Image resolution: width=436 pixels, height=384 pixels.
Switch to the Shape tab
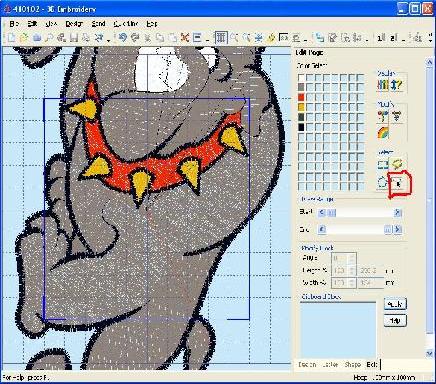click(x=352, y=364)
